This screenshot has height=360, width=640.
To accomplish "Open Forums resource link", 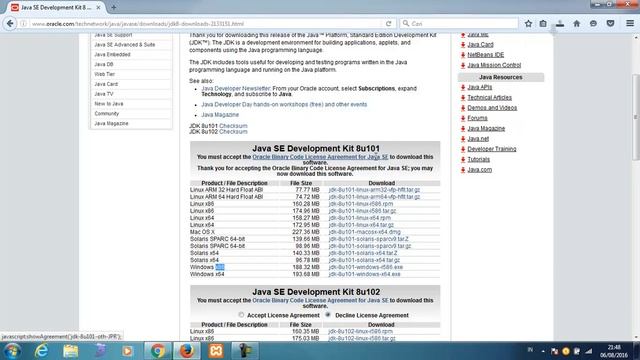I will point(477,118).
